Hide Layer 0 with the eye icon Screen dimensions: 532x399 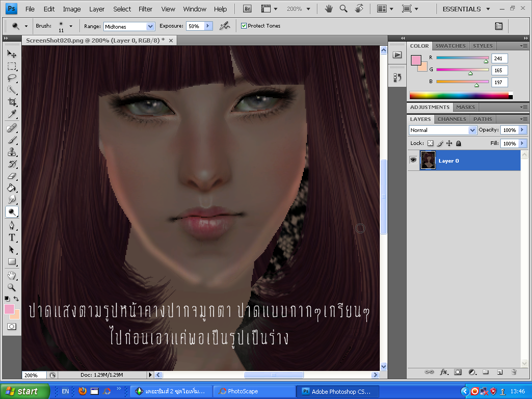coord(413,160)
